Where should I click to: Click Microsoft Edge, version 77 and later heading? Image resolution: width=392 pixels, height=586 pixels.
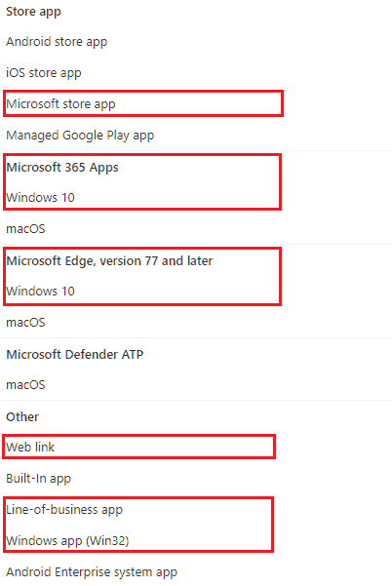coord(109,261)
